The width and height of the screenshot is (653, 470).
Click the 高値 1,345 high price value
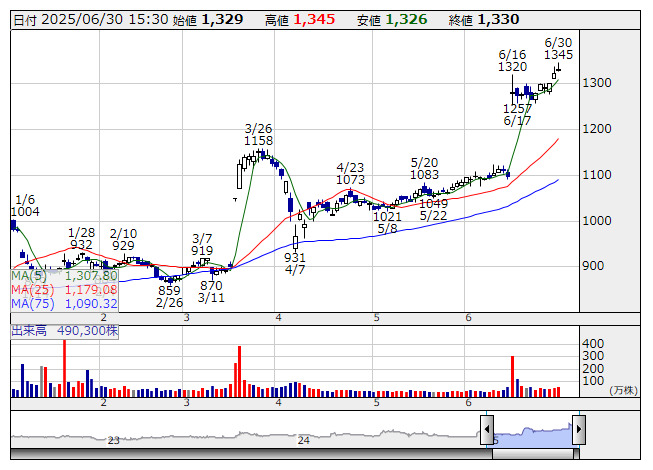(x=304, y=19)
